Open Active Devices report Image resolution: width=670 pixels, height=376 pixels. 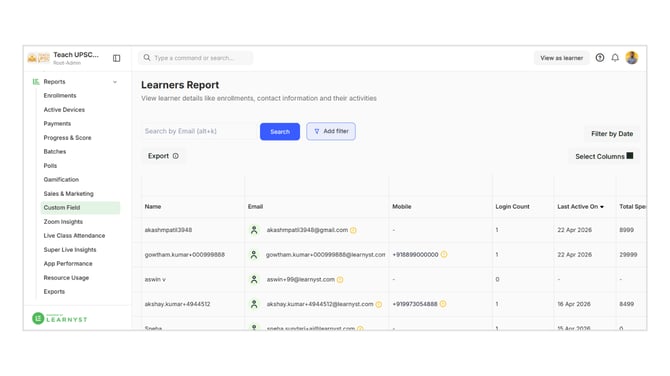[64, 110]
